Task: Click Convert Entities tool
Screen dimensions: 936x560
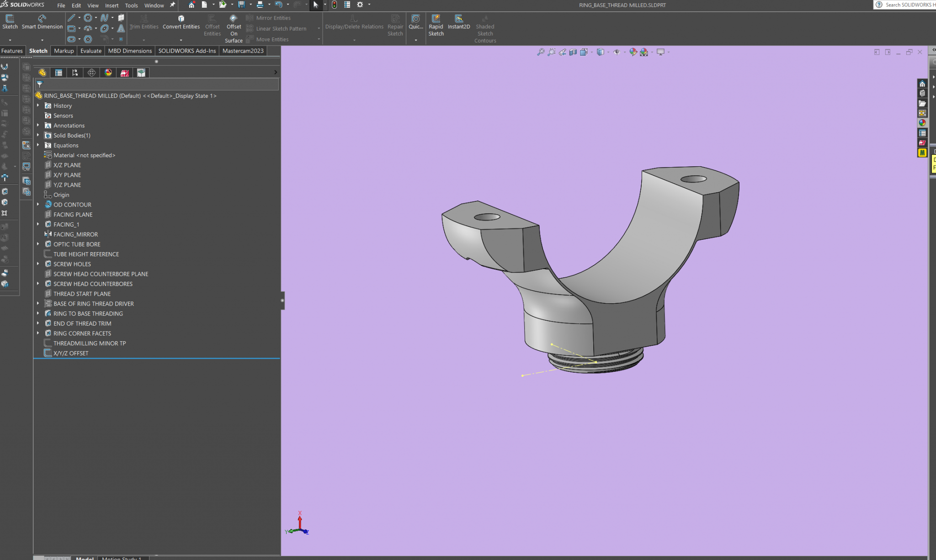Action: [181, 22]
